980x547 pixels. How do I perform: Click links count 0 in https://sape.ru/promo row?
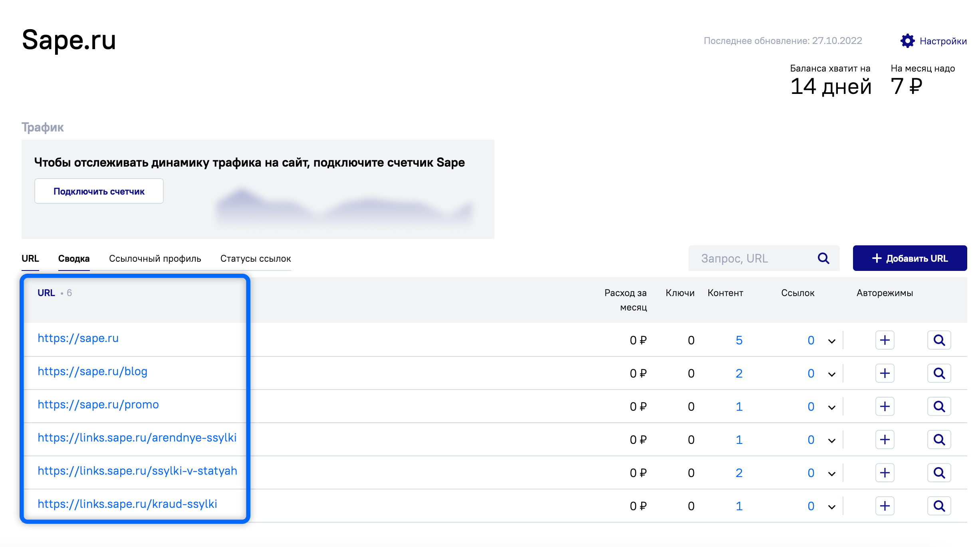coord(811,406)
